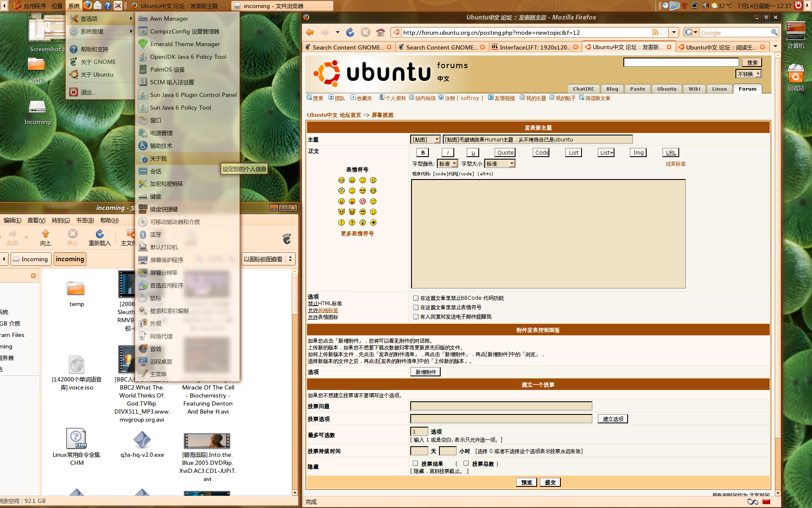Image resolution: width=812 pixels, height=508 pixels.
Task: Click Firefox back arrow button
Action: pyautogui.click(x=310, y=33)
